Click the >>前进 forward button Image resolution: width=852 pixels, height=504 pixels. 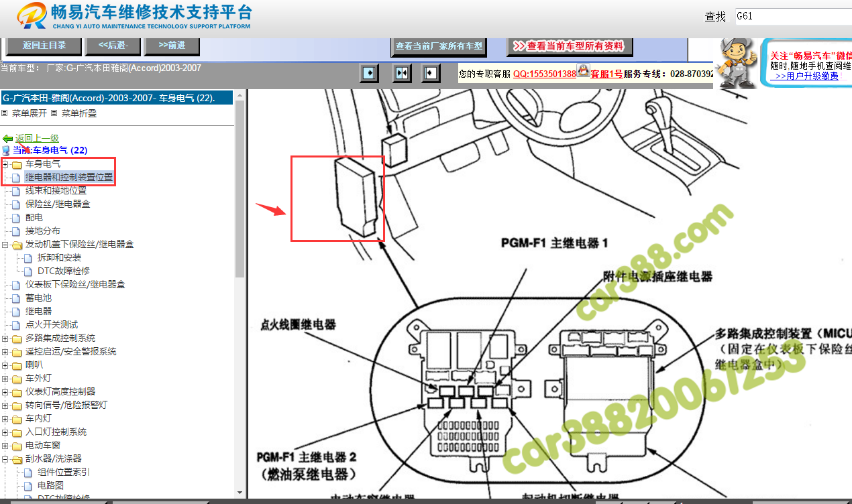(x=172, y=46)
